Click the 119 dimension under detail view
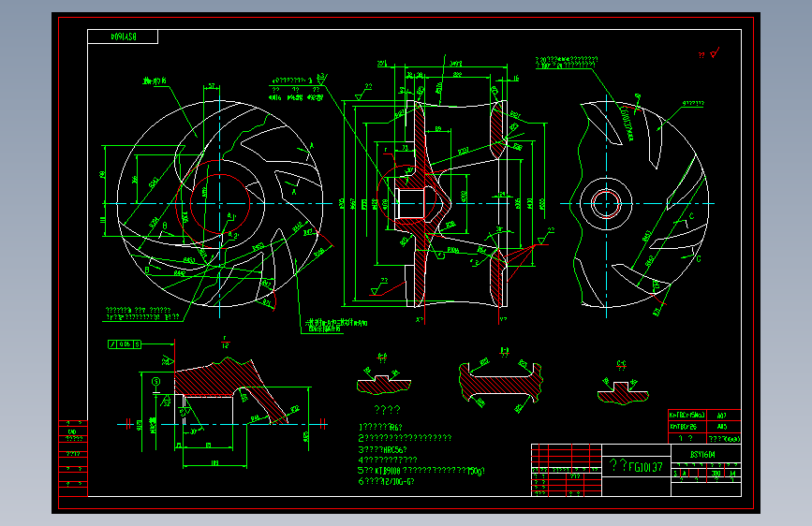 (214, 463)
